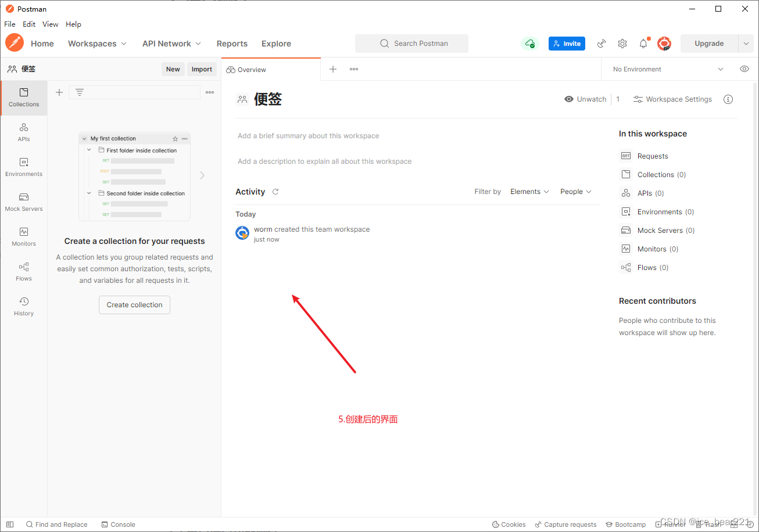This screenshot has height=532, width=759.
Task: Open Find and Replace
Action: tap(56, 524)
